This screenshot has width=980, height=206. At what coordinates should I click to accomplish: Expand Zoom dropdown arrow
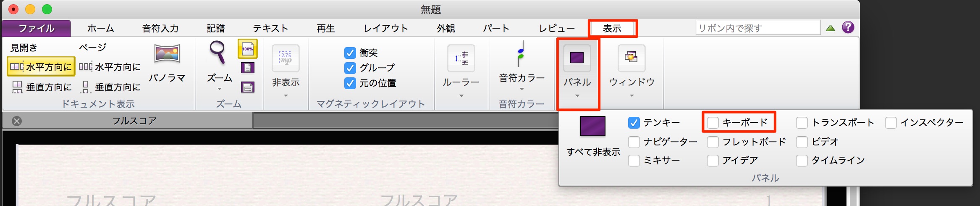pyautogui.click(x=219, y=89)
